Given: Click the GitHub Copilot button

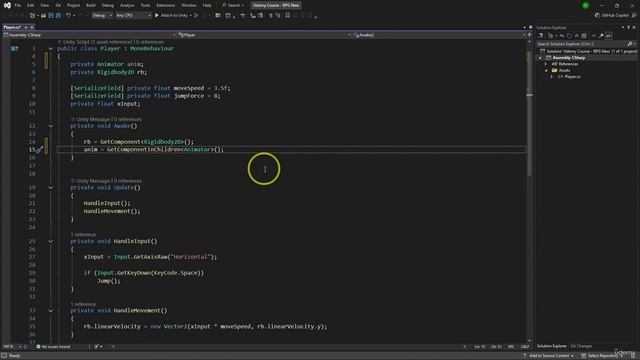Looking at the screenshot, I should (611, 16).
